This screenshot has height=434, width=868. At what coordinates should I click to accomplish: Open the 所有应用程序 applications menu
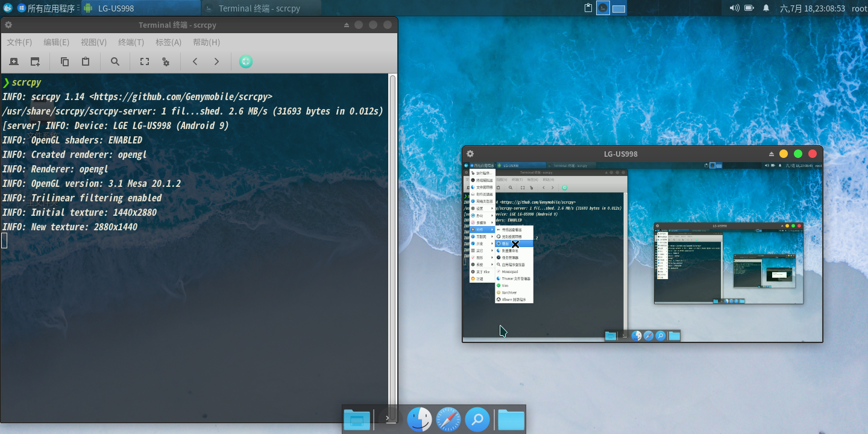click(x=48, y=8)
